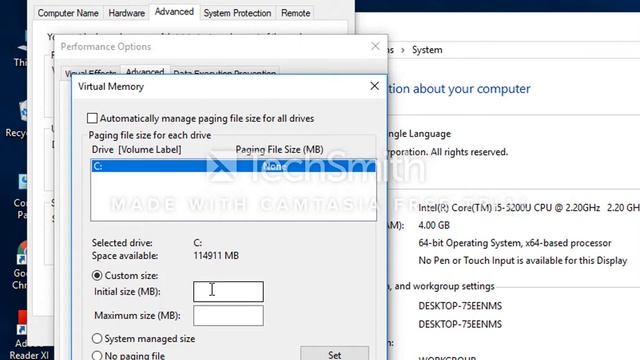
Task: Close the Virtual Memory dialog
Action: tap(374, 86)
